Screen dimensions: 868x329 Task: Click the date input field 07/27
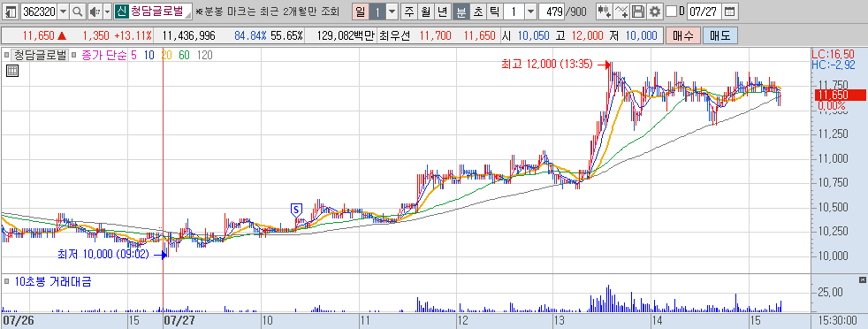click(704, 11)
